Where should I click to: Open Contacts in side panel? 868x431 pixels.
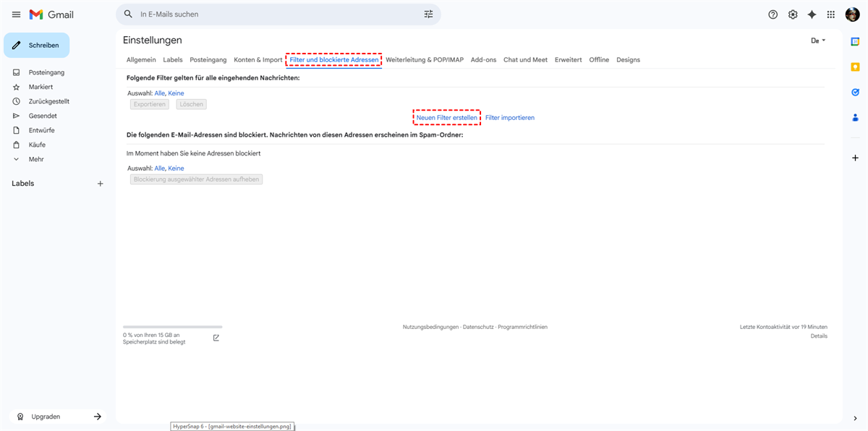click(x=855, y=117)
